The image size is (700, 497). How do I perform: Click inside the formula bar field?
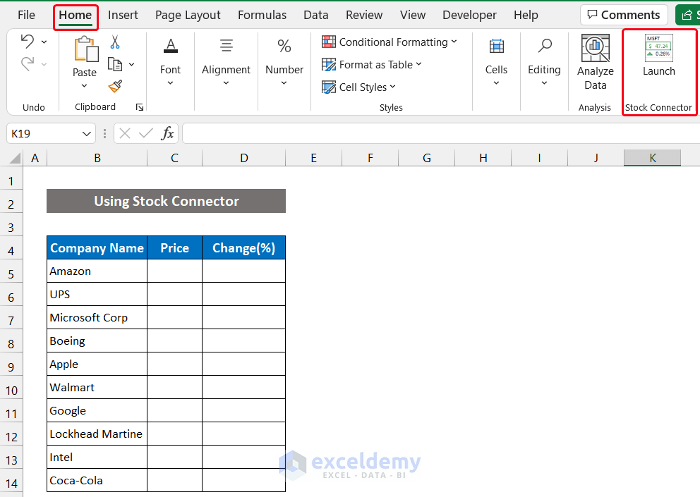click(441, 134)
